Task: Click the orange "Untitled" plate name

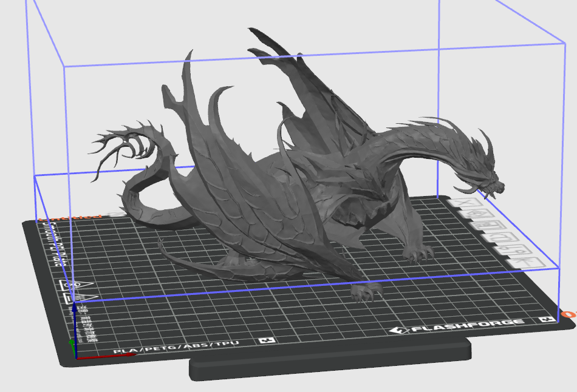Action: pyautogui.click(x=70, y=217)
